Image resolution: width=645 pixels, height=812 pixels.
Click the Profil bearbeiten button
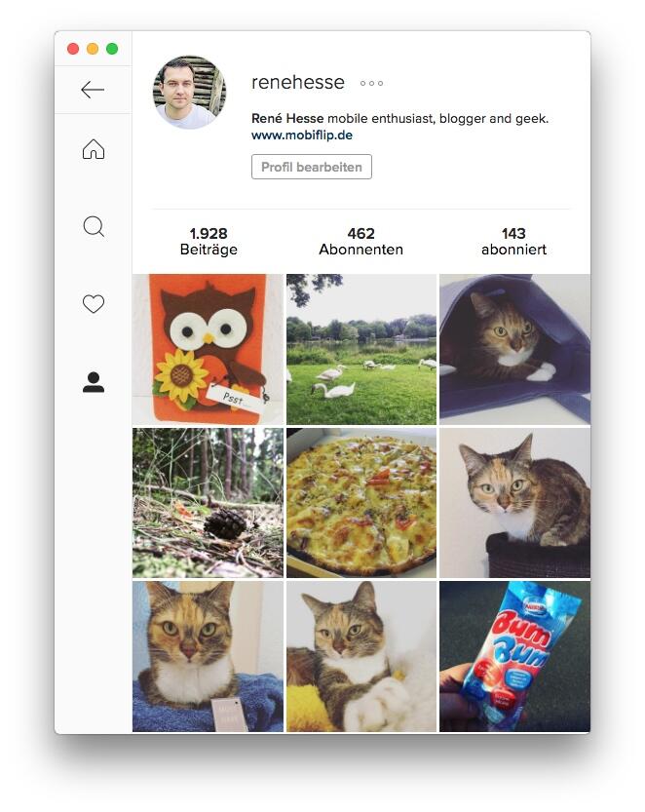tap(312, 167)
